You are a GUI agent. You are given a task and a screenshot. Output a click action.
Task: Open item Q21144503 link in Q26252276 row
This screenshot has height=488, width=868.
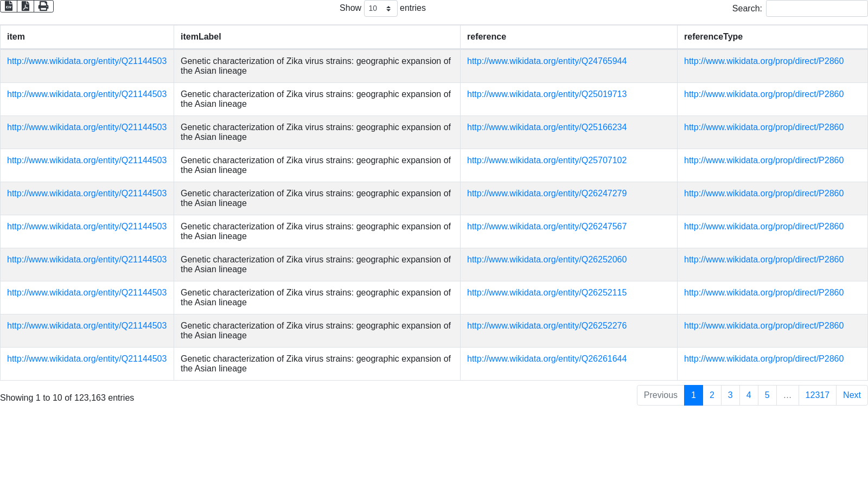(87, 326)
